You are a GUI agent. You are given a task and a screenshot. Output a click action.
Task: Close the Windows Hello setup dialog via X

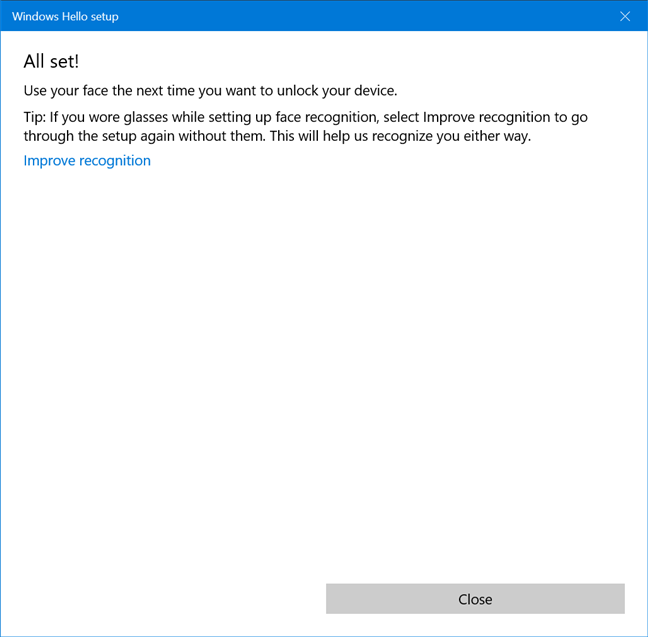(625, 16)
